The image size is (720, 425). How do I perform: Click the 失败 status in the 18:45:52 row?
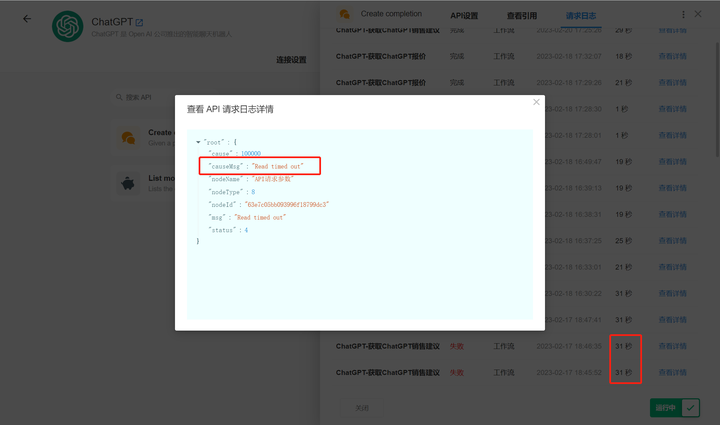[456, 373]
